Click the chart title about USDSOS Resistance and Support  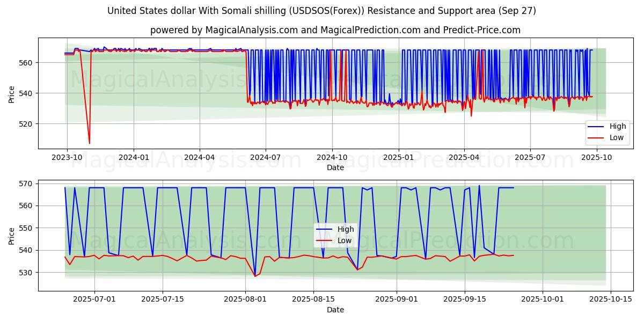click(x=321, y=11)
